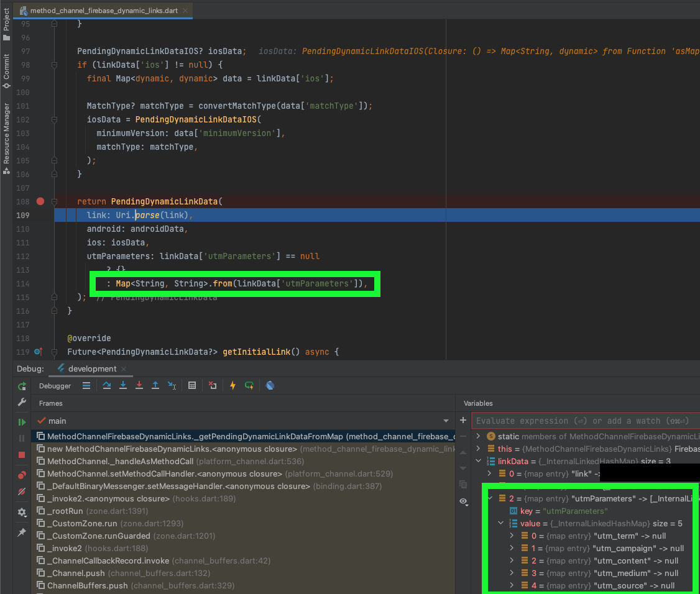Select the _Channel.push frame
Viewport: 700px width, 594px height.
(244, 573)
